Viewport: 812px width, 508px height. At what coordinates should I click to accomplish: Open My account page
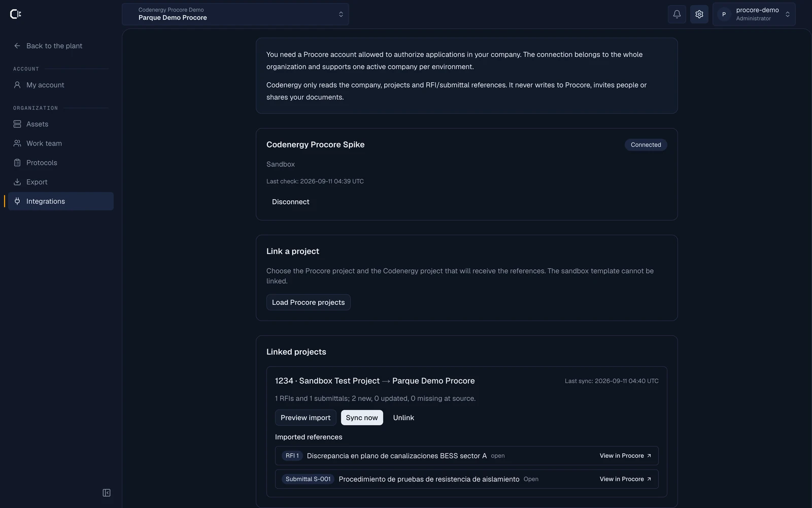coord(61,85)
